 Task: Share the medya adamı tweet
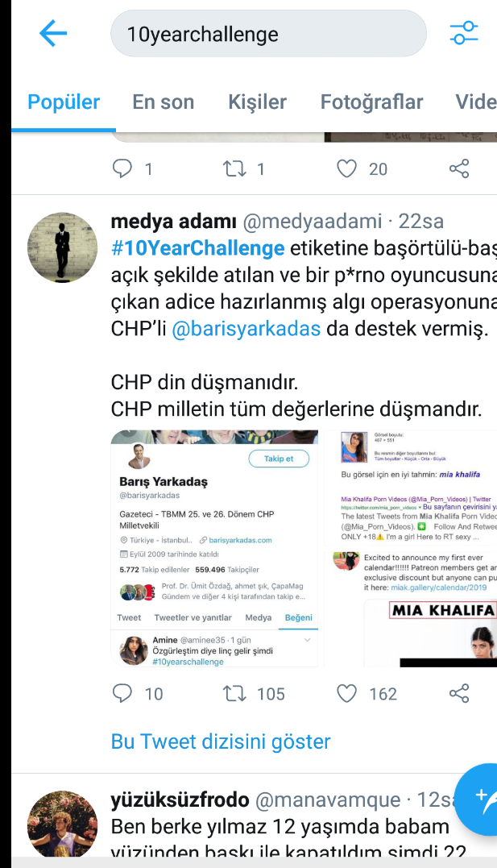coord(459,693)
